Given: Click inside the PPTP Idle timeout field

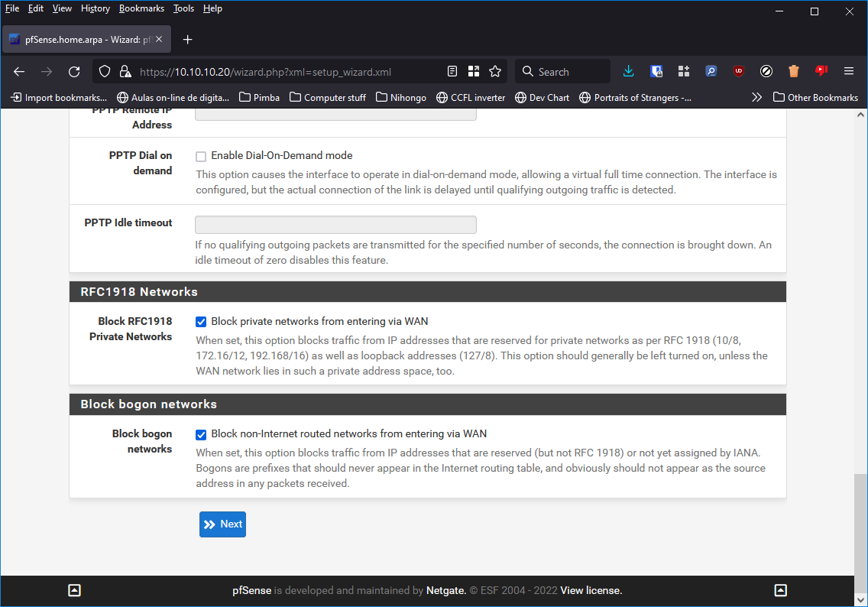Looking at the screenshot, I should [x=335, y=224].
